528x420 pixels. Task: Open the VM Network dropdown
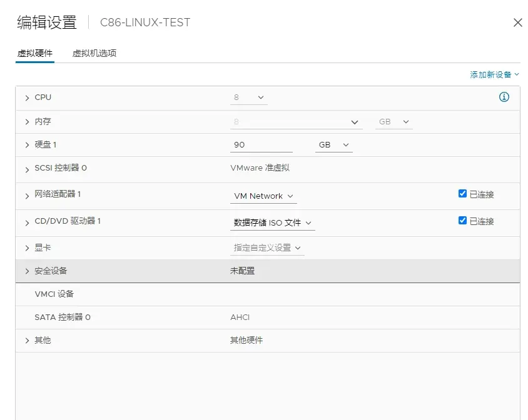265,196
